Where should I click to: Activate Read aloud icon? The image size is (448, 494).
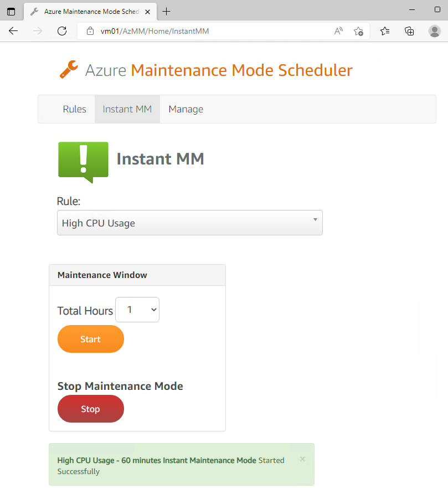pos(338,31)
